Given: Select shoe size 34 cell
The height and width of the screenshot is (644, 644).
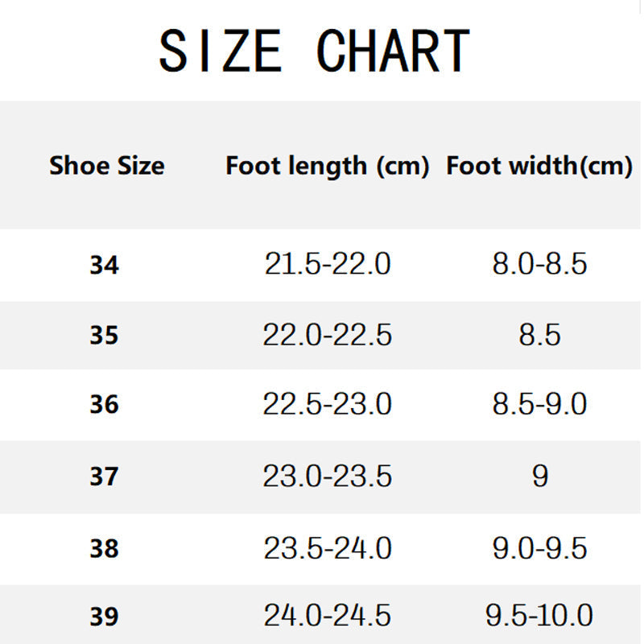Looking at the screenshot, I should point(104,265).
